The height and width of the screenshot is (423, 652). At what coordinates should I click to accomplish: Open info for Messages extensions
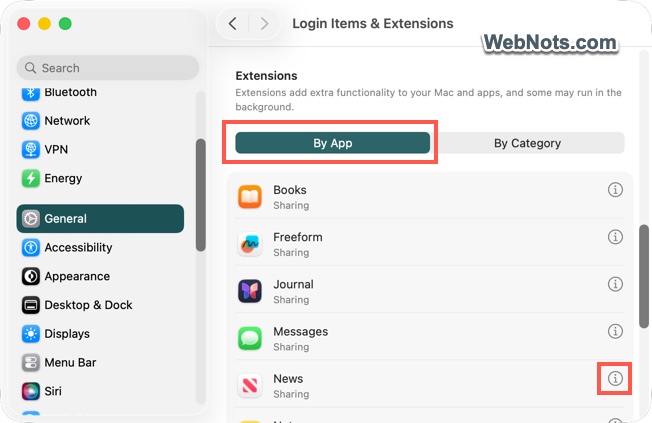[615, 331]
